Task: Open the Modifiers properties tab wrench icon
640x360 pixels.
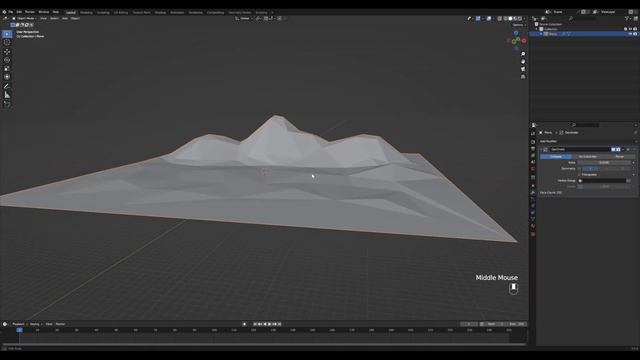Action: click(533, 192)
